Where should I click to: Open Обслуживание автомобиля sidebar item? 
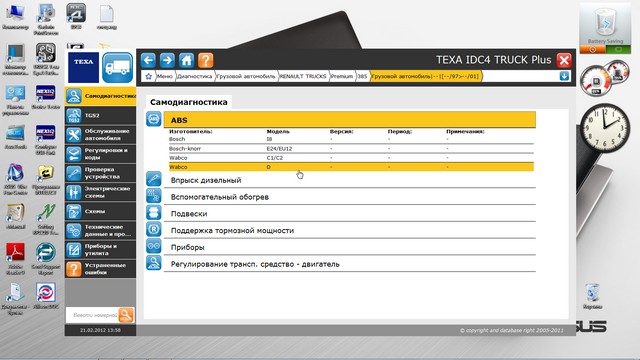pos(100,135)
